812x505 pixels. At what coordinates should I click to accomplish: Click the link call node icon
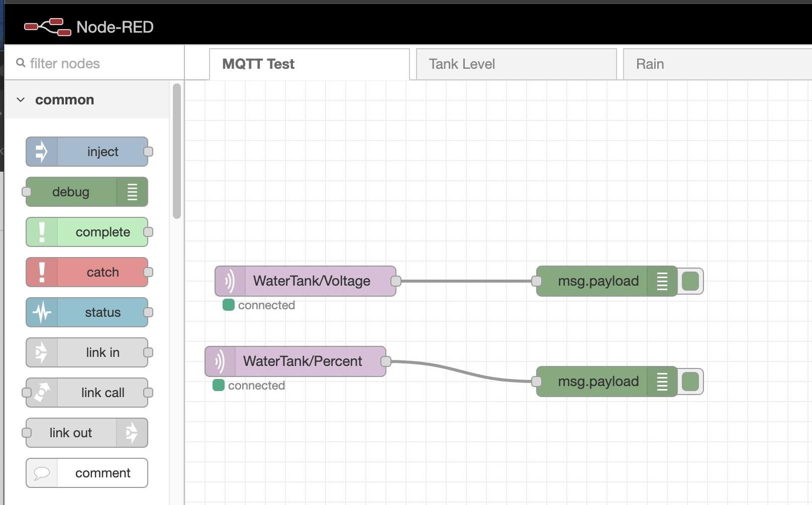[42, 392]
